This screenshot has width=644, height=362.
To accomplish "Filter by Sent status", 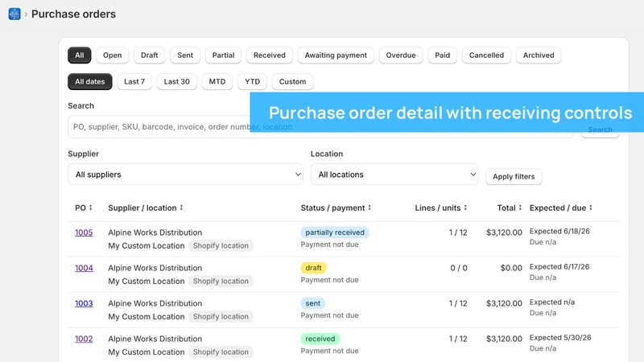I will click(x=185, y=56).
